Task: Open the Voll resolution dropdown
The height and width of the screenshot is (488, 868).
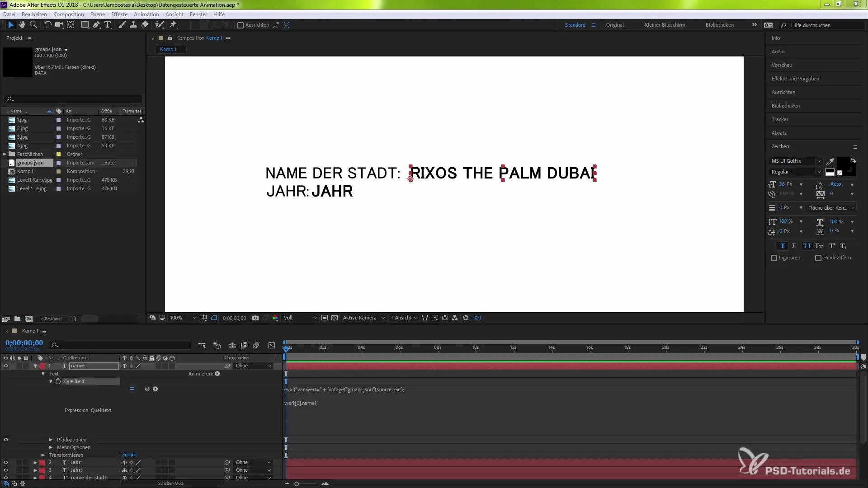Action: pos(300,318)
